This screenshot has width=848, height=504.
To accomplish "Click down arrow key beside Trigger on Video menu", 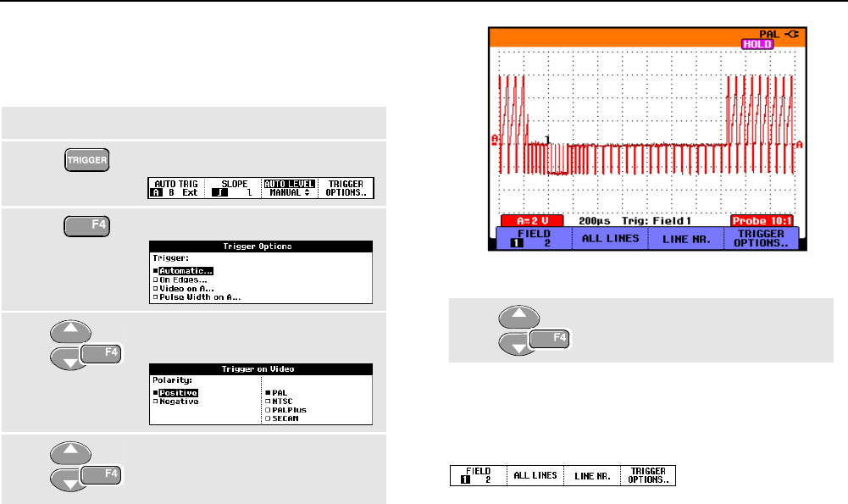I will pyautogui.click(x=68, y=360).
